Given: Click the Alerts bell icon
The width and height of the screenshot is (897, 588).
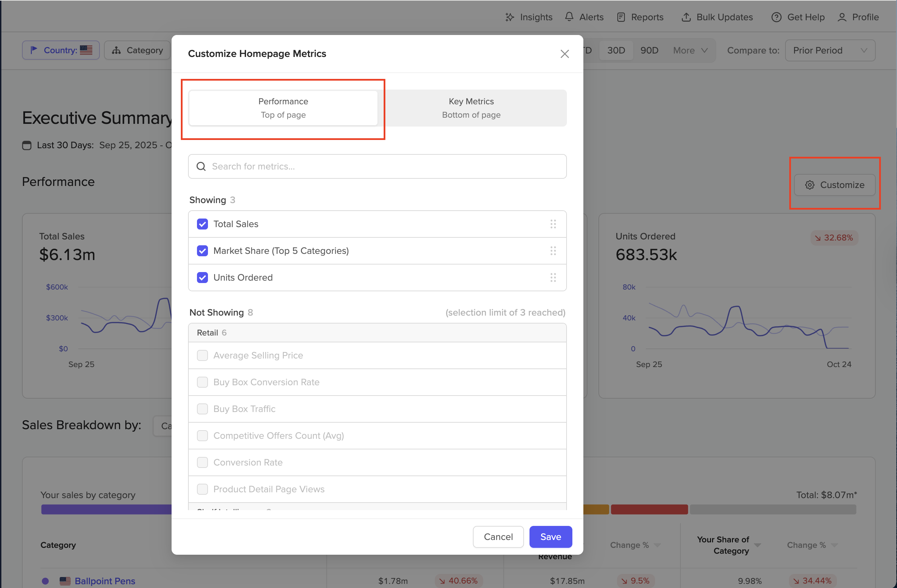Looking at the screenshot, I should (569, 17).
